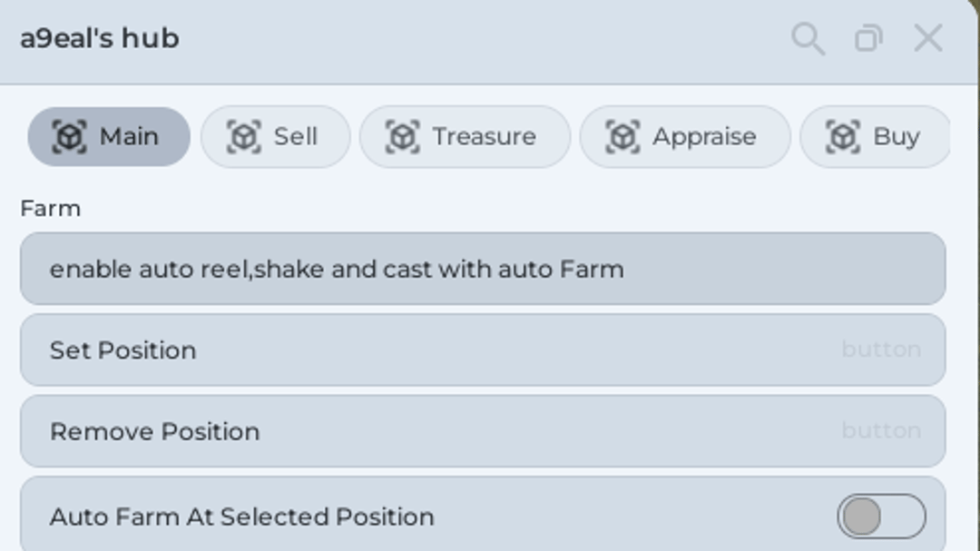980x551 pixels.
Task: Click the overlapping squares window icon
Action: 868,38
